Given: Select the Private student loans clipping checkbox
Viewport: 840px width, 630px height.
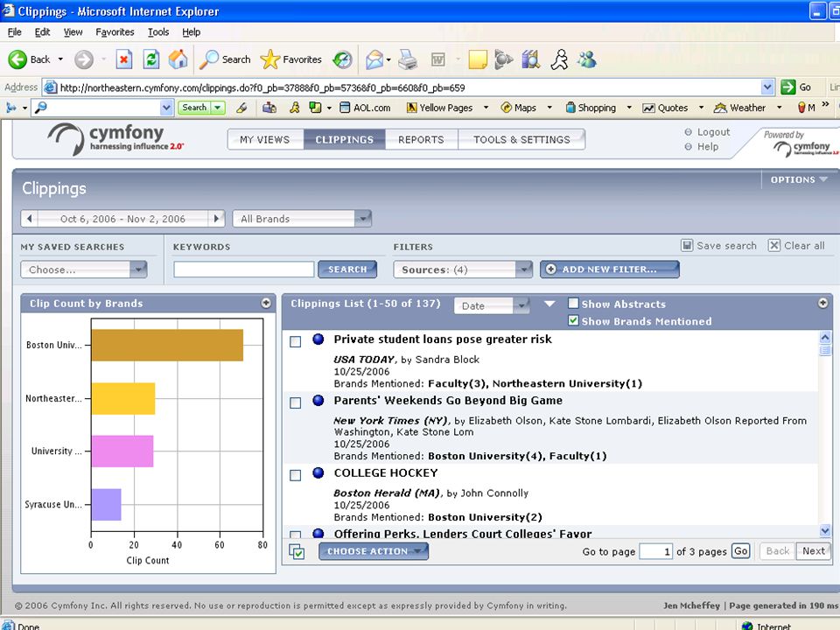Looking at the screenshot, I should click(x=295, y=342).
